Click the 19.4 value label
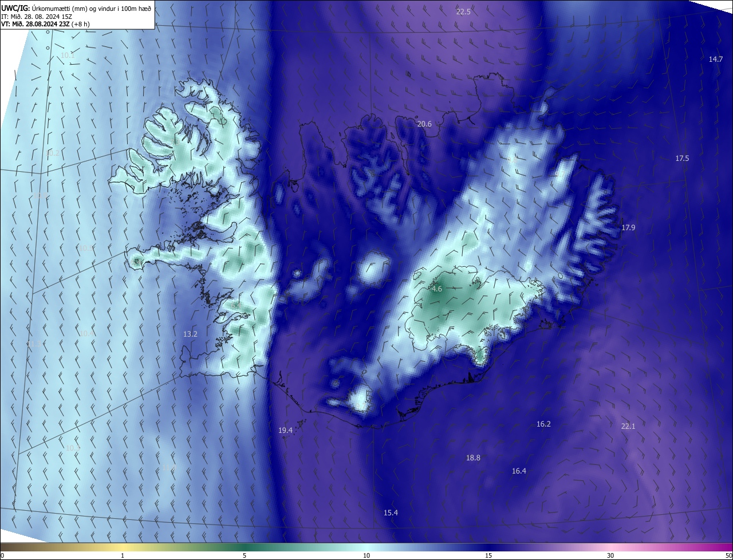The image size is (733, 560). (x=285, y=430)
